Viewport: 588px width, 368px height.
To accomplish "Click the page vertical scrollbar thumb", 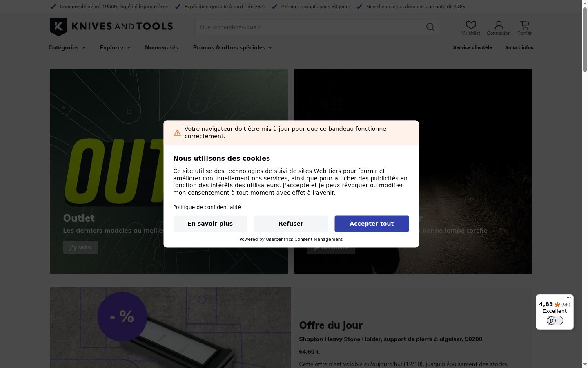I will click(585, 39).
